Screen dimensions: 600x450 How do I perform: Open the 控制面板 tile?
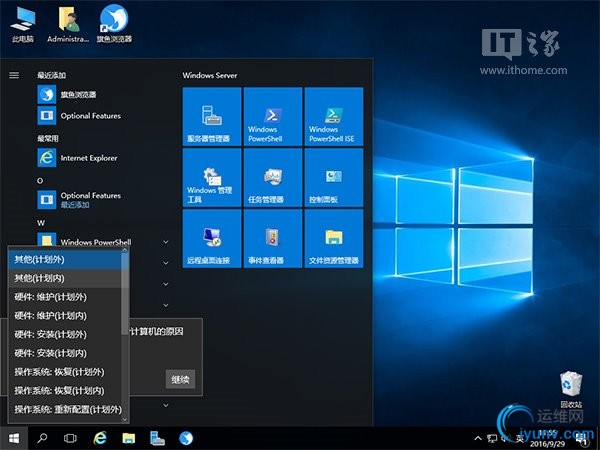[334, 178]
